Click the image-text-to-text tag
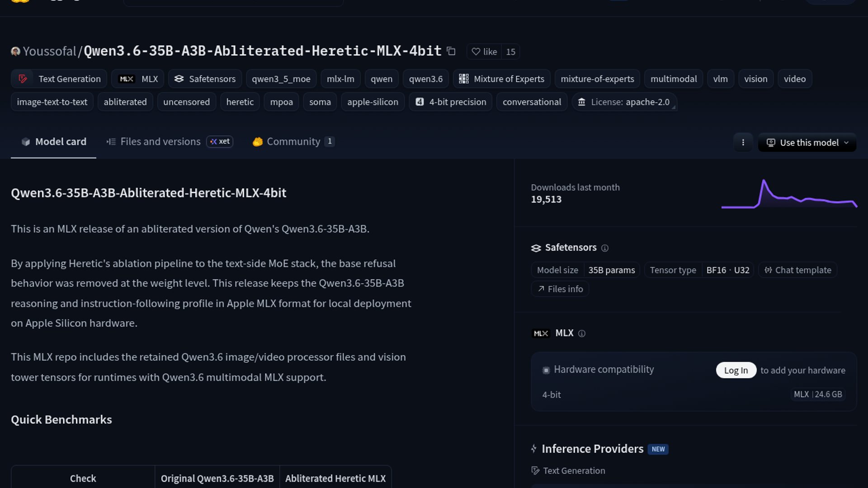 52,102
